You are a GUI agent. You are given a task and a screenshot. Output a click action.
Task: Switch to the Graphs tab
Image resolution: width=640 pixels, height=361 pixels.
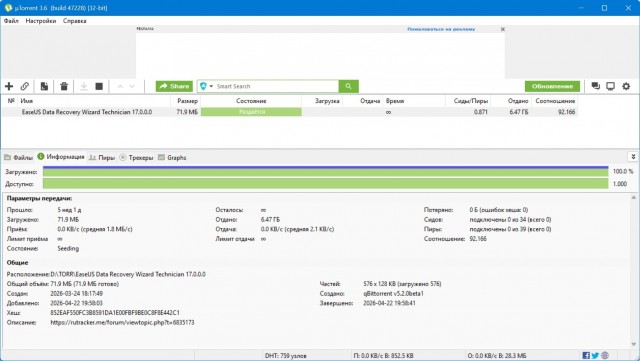point(172,158)
